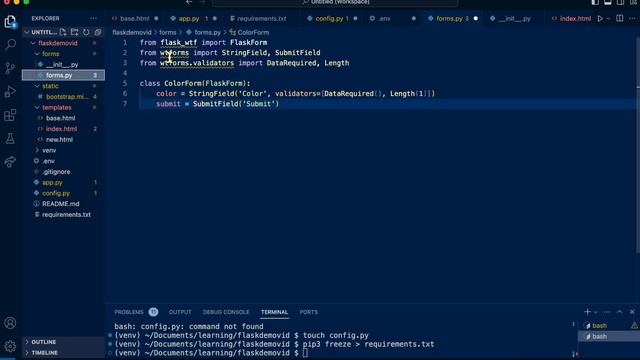Open the Run and Debug view
This screenshot has height=360, width=640.
[x=10, y=91]
